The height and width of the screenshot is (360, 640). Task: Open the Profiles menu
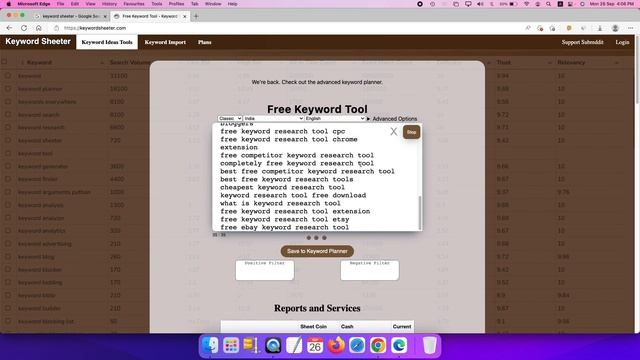pos(176,4)
